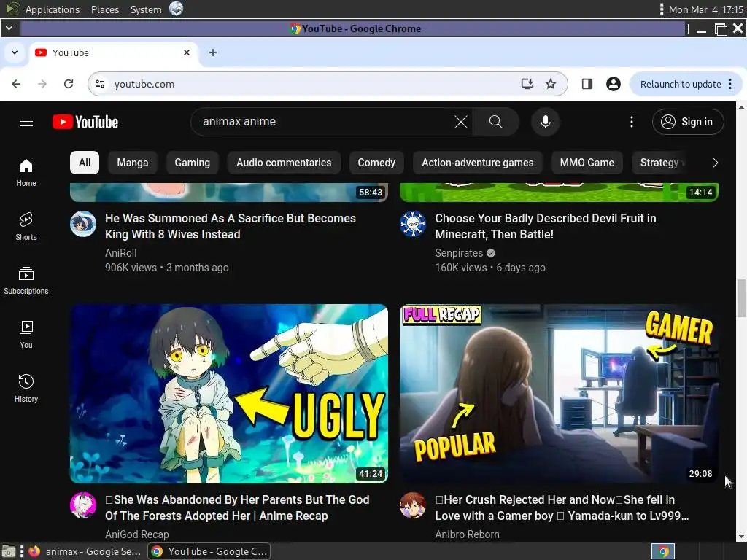This screenshot has height=560, width=747.
Task: Open the Anibro Reborn channel link
Action: point(467,534)
